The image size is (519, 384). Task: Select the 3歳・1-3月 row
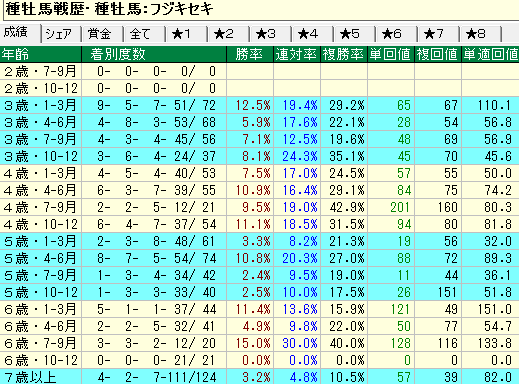click(259, 105)
